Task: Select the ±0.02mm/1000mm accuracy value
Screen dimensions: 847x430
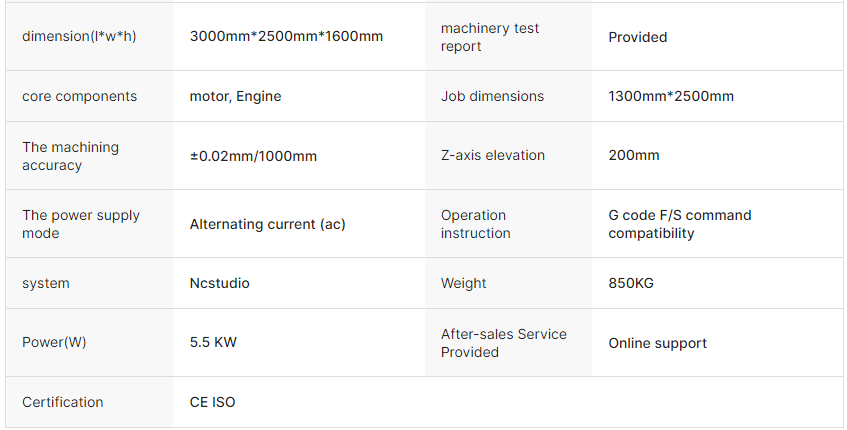Action: 253,156
